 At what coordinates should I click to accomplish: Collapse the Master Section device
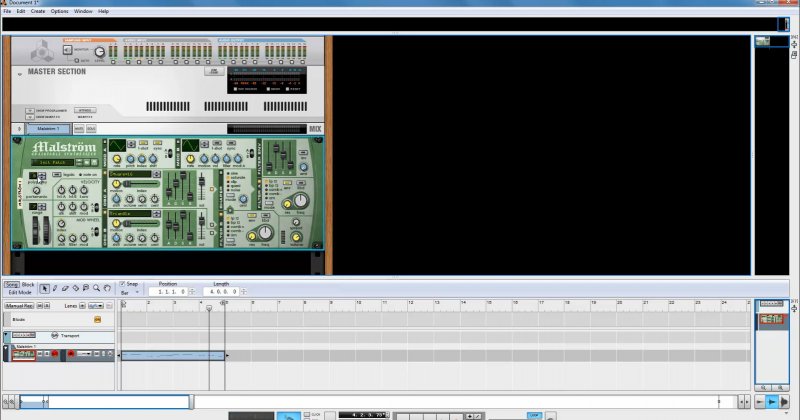click(x=18, y=73)
